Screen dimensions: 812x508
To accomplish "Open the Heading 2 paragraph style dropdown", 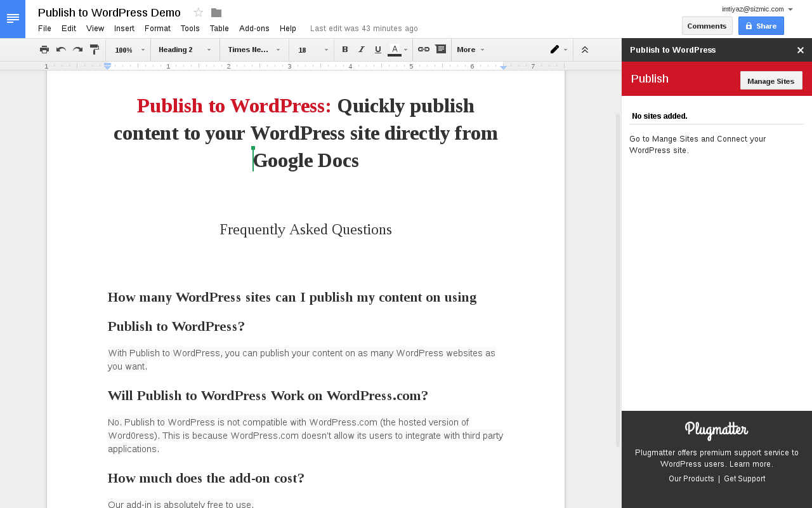I will click(185, 50).
